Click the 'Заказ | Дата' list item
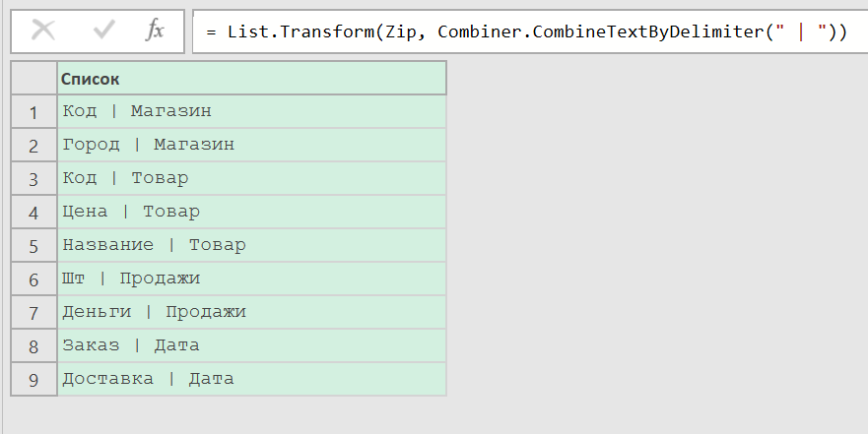 131,345
